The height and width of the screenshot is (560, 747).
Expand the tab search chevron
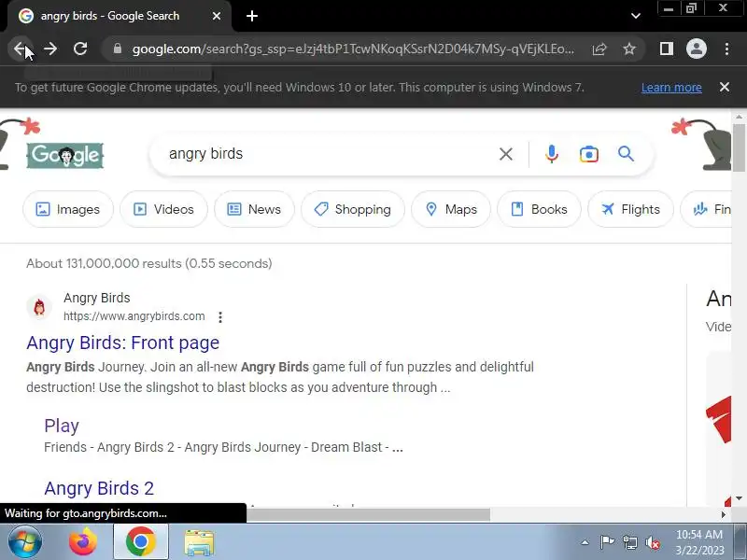pos(636,16)
